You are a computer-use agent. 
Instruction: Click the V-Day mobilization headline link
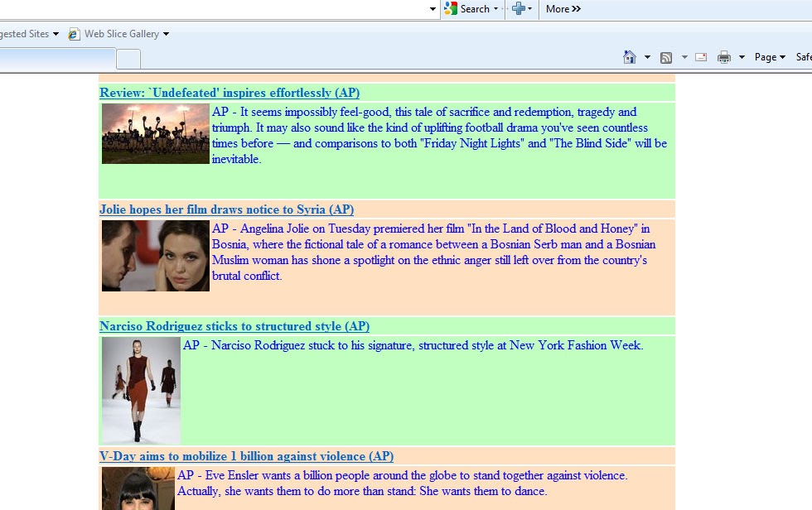point(246,456)
